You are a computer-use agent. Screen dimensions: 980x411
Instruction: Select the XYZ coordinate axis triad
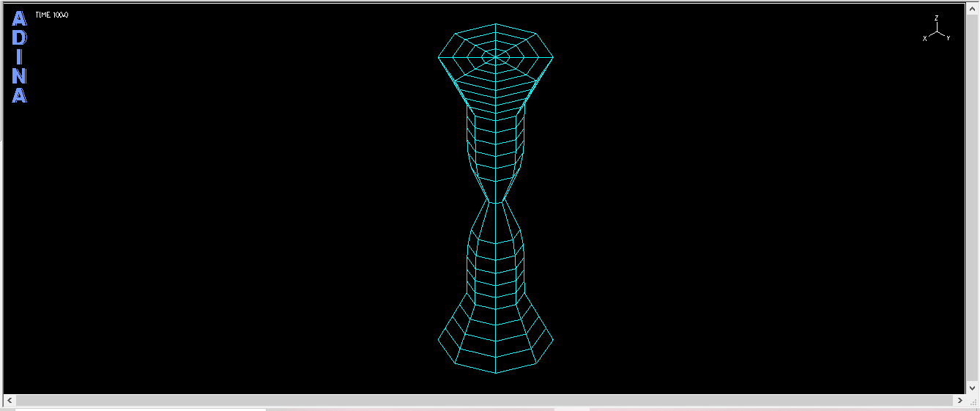pyautogui.click(x=936, y=29)
